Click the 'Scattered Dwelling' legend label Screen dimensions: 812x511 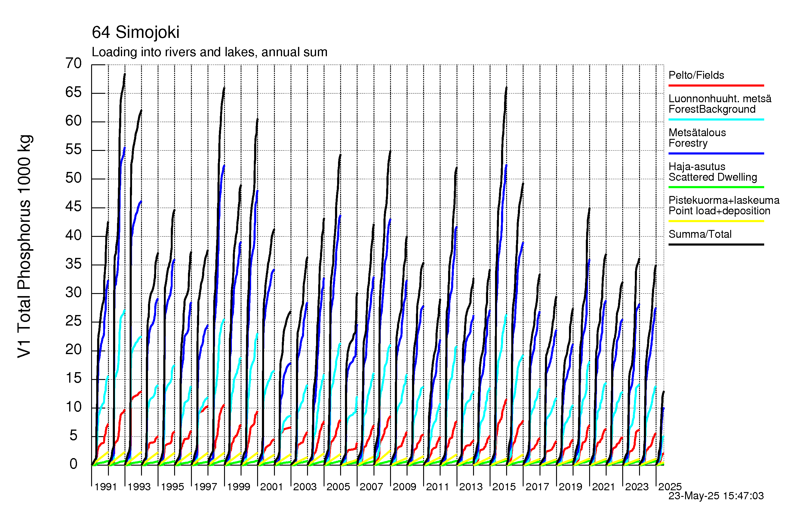tap(713, 177)
